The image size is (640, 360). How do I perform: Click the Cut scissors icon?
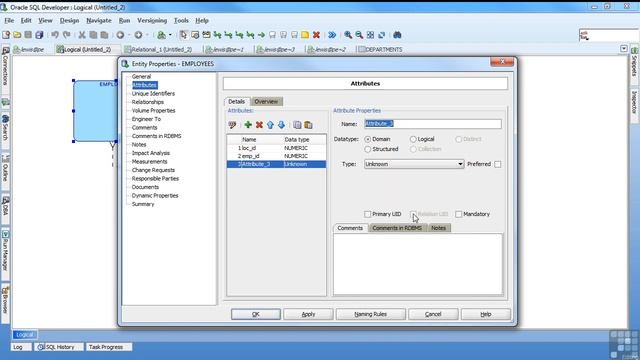[x=82, y=35]
